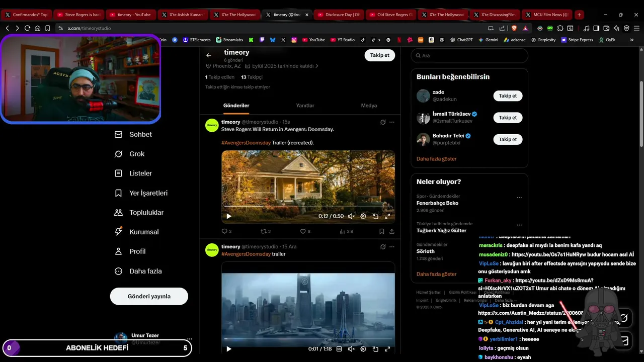
Task: Open settings gear on the city video
Action: [363, 349]
